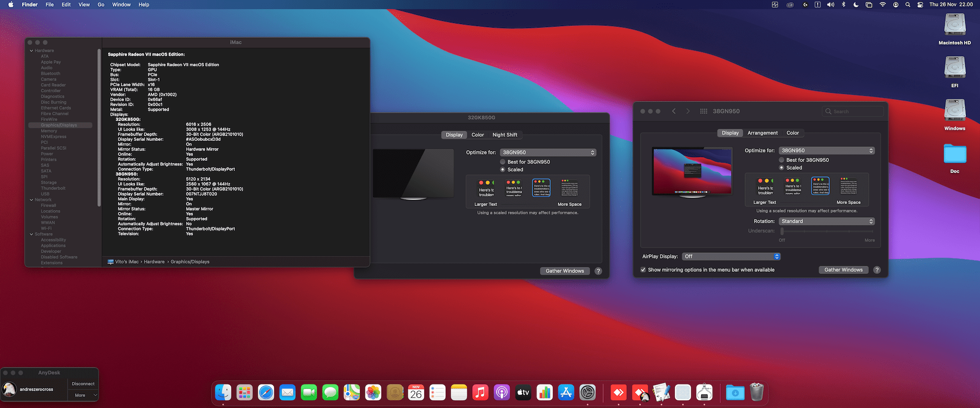This screenshot has width=980, height=408.
Task: Click the show-all grid icon beside 38GN950
Action: pyautogui.click(x=703, y=111)
